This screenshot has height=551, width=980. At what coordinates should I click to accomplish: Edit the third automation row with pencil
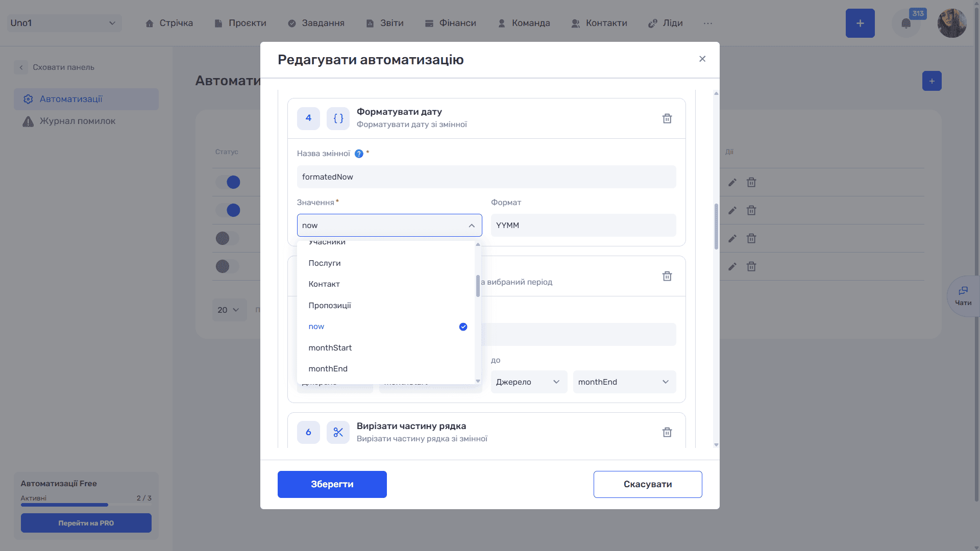tap(732, 238)
